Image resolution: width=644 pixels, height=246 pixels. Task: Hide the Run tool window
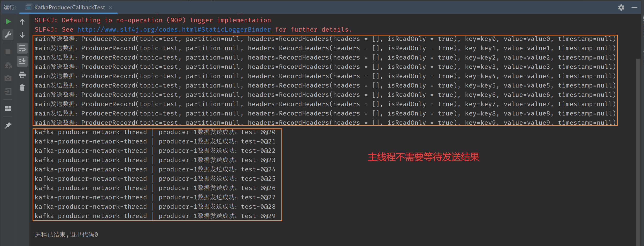(634, 8)
